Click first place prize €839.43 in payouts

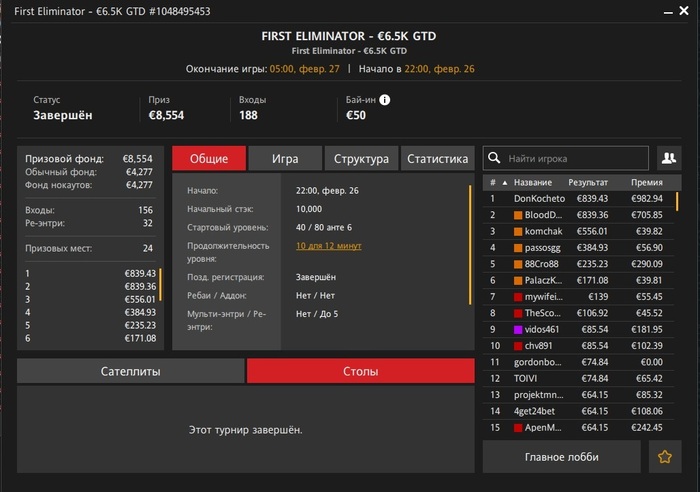pos(140,273)
